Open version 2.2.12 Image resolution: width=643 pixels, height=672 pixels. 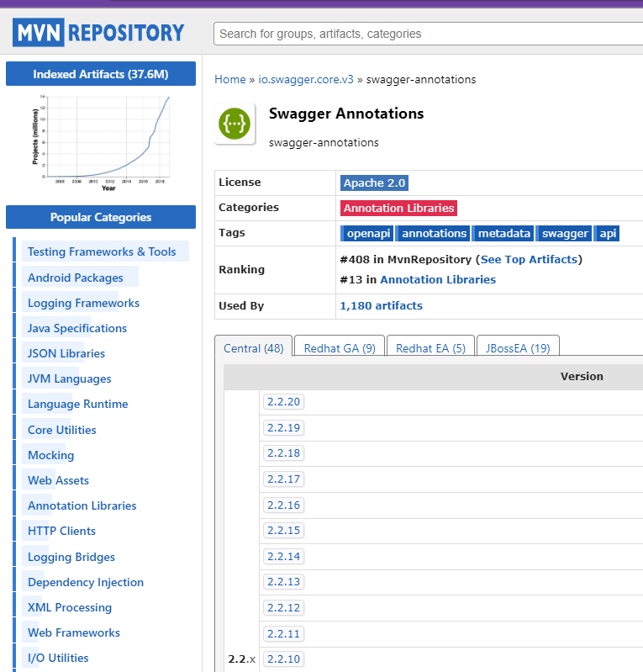click(x=283, y=607)
